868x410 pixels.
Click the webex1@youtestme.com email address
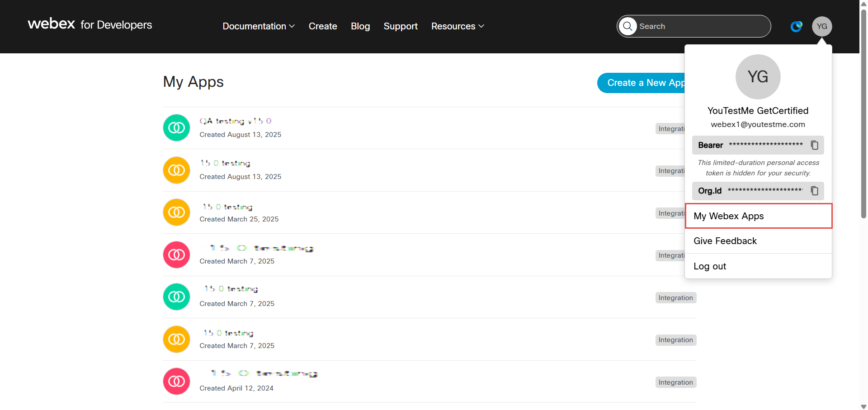(x=758, y=124)
